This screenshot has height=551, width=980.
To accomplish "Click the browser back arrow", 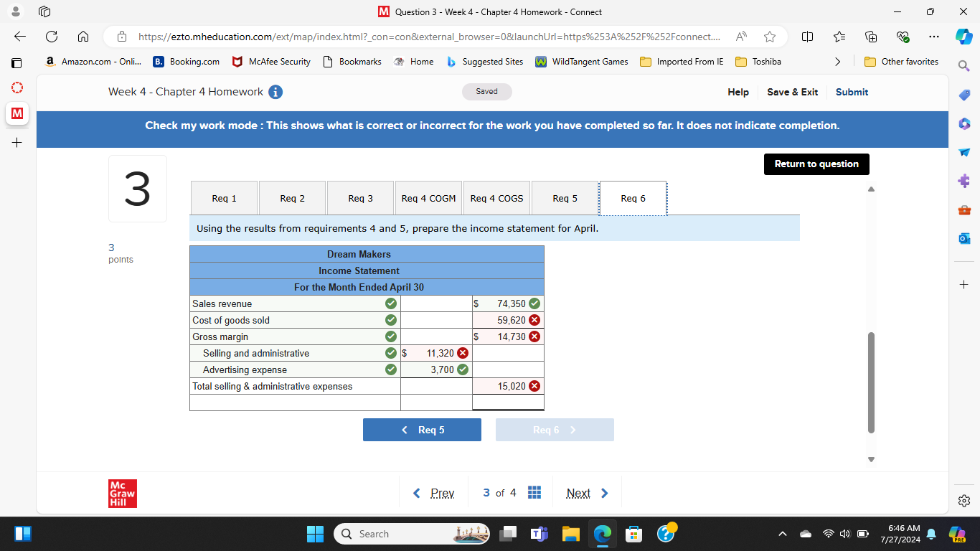I will [x=19, y=37].
